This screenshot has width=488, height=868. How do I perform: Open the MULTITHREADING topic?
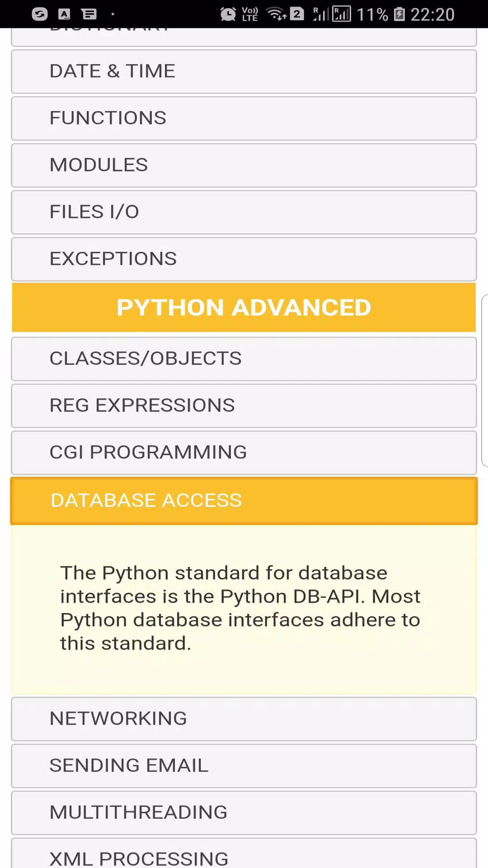(x=244, y=813)
